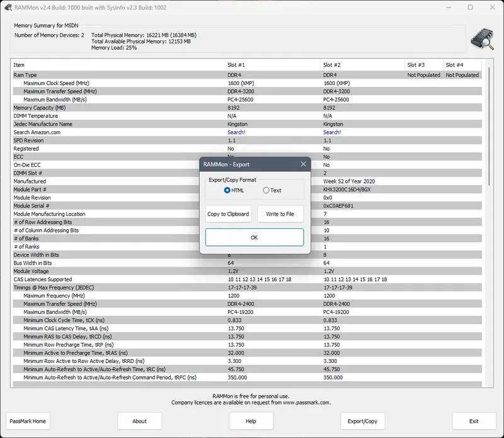Screen dimensions: 504x438
Task: Open Slot #2 Amazon Search link
Action: pos(332,132)
